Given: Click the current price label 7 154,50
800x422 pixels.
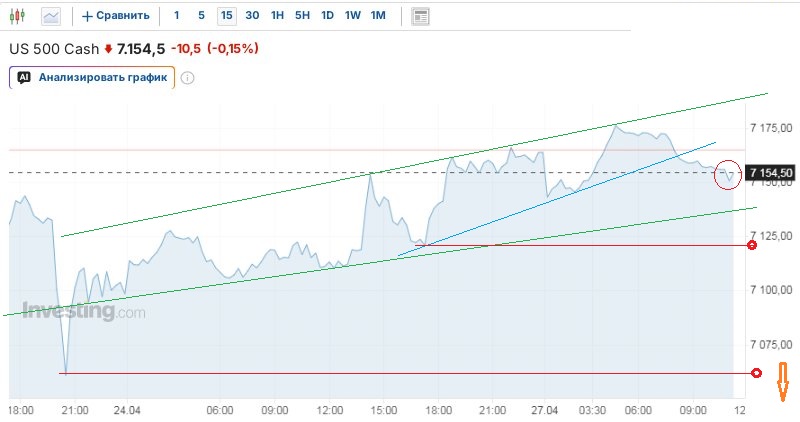Looking at the screenshot, I should click(770, 173).
